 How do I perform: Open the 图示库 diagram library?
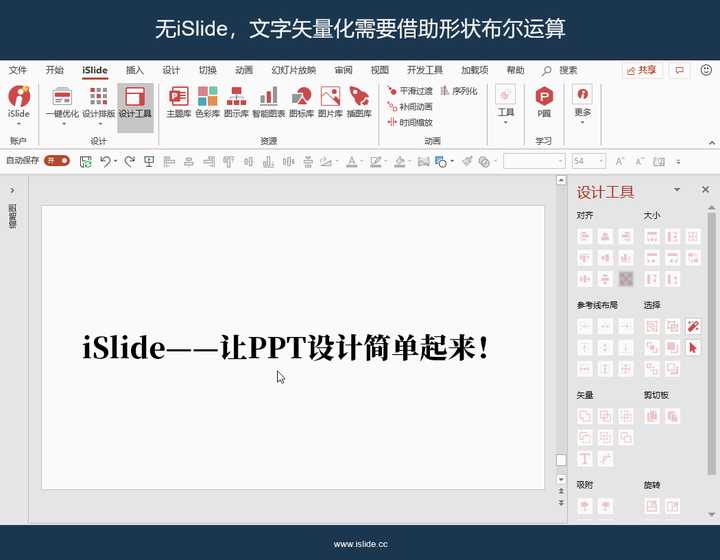pos(236,102)
